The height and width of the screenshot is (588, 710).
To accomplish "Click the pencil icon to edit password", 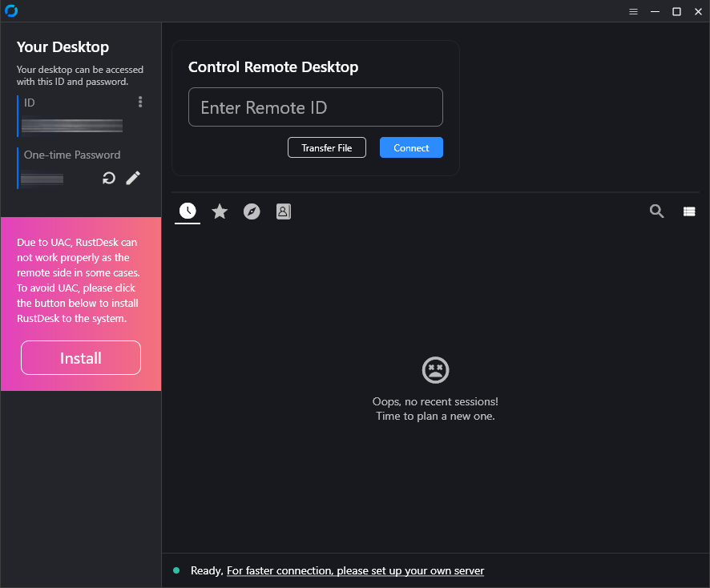I will (x=133, y=178).
